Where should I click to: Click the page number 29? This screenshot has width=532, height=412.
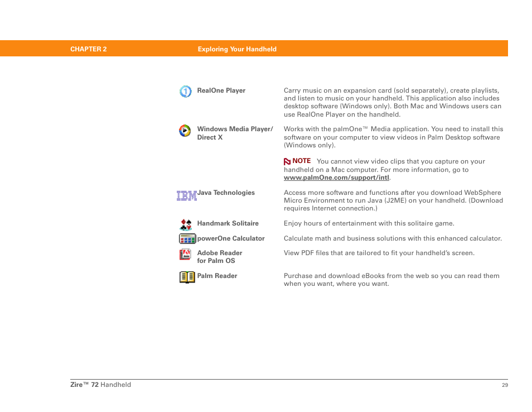(x=505, y=385)
